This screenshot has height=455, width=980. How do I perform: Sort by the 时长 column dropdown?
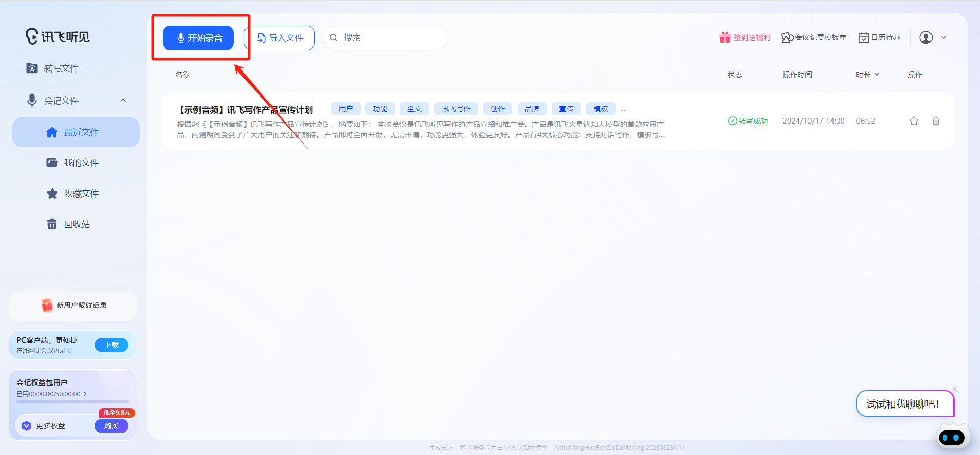click(x=868, y=75)
